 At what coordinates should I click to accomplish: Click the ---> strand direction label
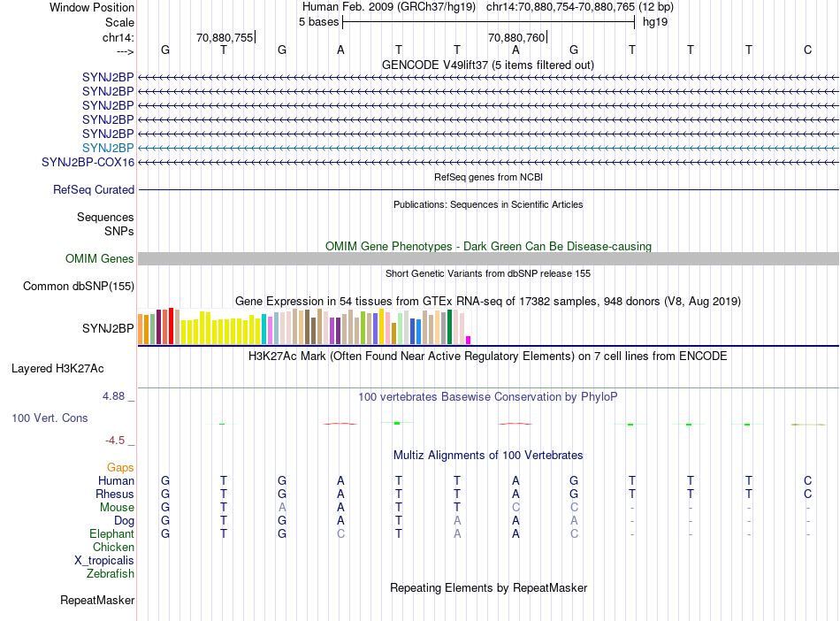[126, 51]
